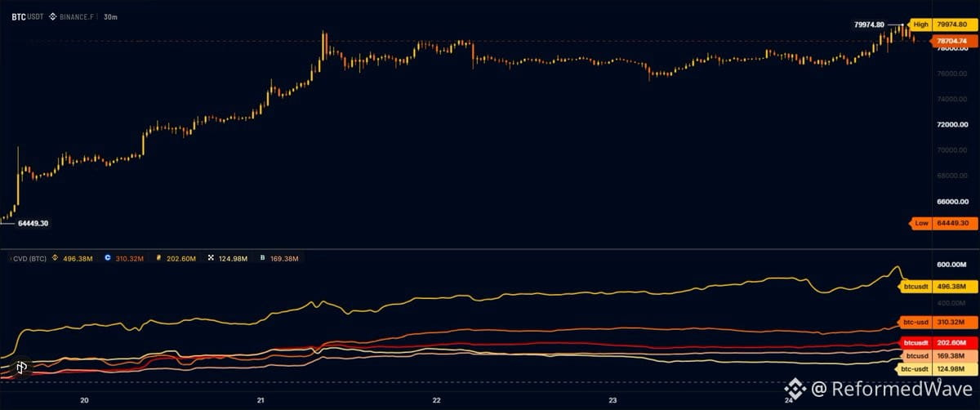980x410 pixels.
Task: Click the Bybit icon beside 202.60M
Action: coord(159,258)
